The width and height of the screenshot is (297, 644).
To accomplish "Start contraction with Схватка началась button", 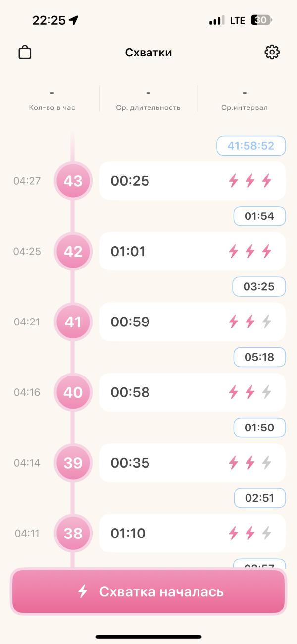I will point(148,591).
